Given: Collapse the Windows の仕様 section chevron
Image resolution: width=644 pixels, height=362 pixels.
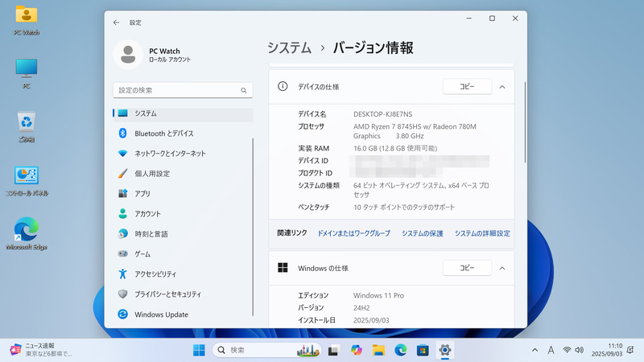Looking at the screenshot, I should [x=502, y=268].
